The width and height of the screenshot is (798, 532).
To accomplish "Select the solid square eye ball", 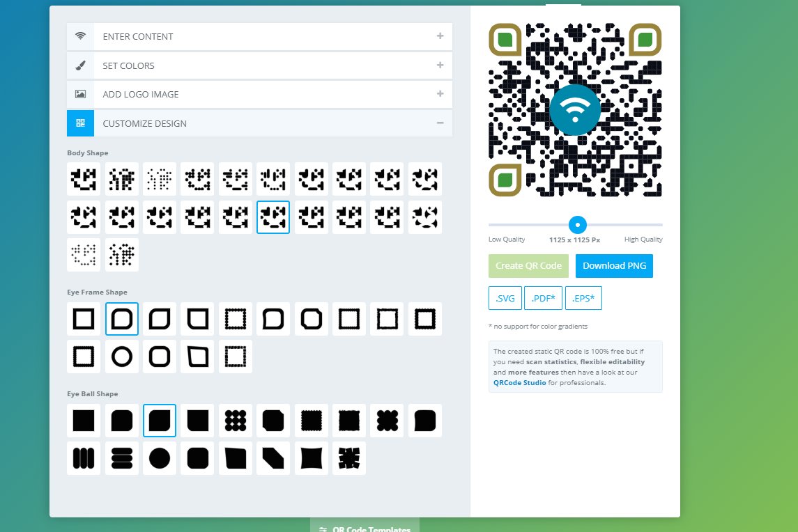I will [x=84, y=421].
